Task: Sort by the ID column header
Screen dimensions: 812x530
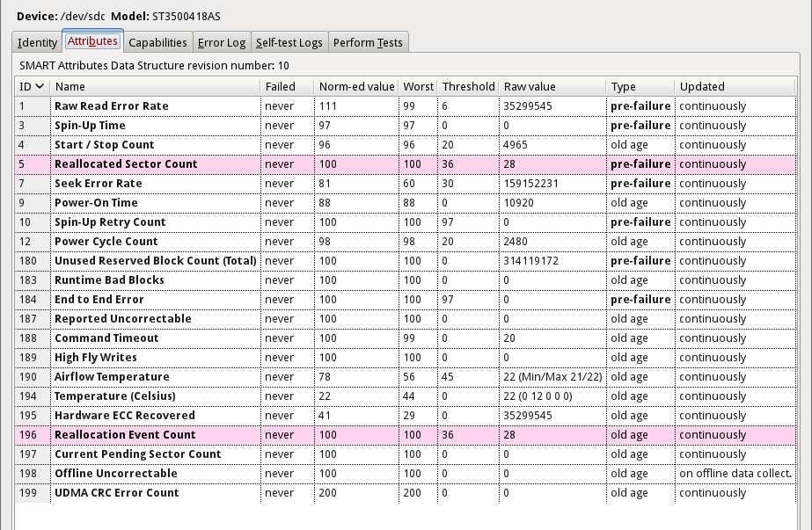Action: click(32, 86)
